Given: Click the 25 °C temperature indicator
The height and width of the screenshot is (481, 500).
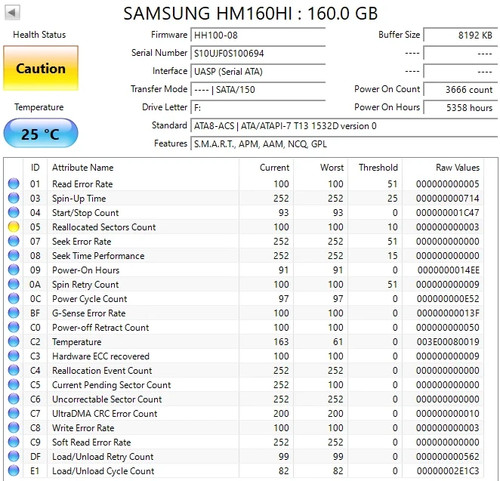Looking at the screenshot, I should point(41,133).
